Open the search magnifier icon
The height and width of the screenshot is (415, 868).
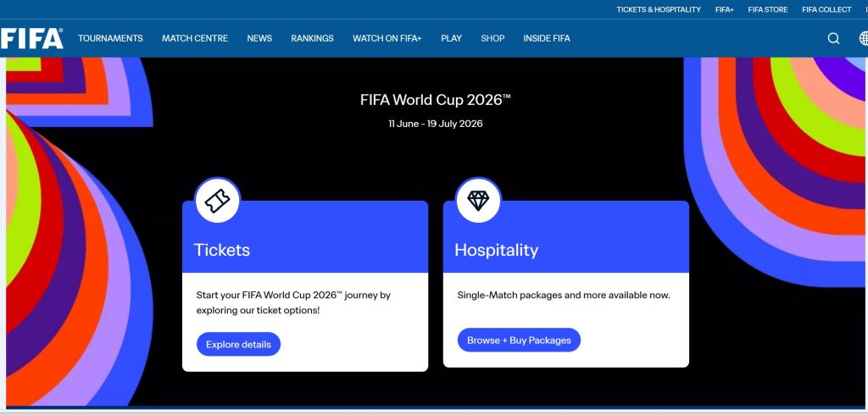(833, 38)
